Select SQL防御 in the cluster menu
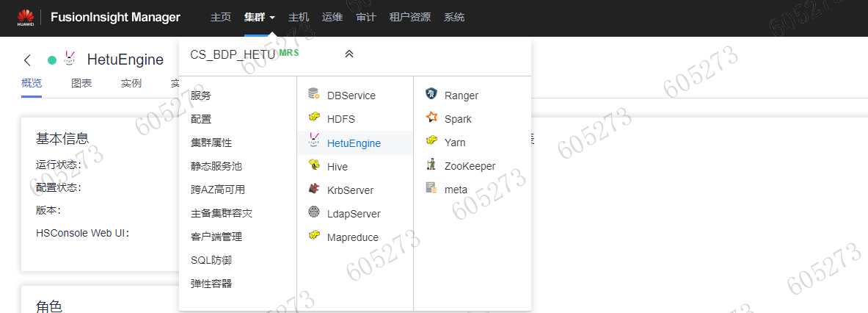The image size is (868, 313). click(211, 260)
